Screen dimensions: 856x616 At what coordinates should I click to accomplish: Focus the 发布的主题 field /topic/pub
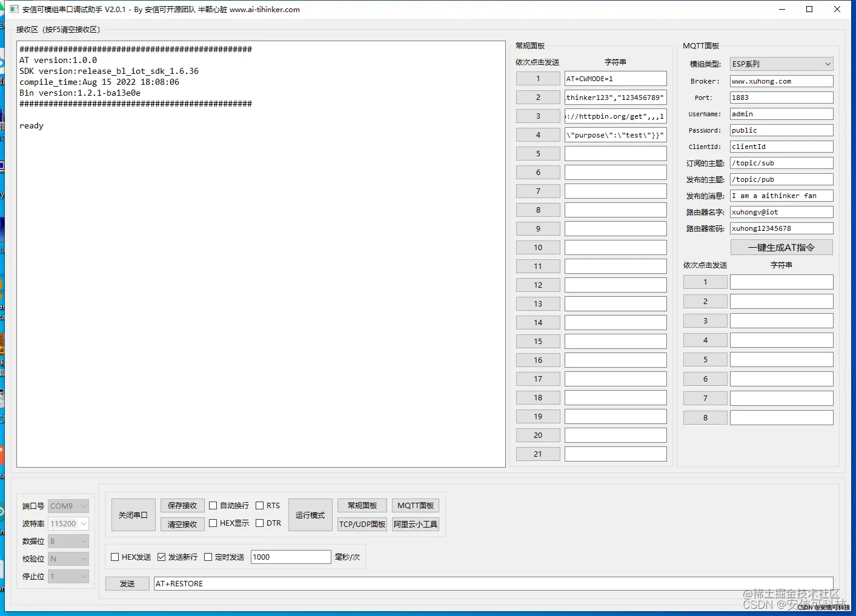pyautogui.click(x=781, y=179)
